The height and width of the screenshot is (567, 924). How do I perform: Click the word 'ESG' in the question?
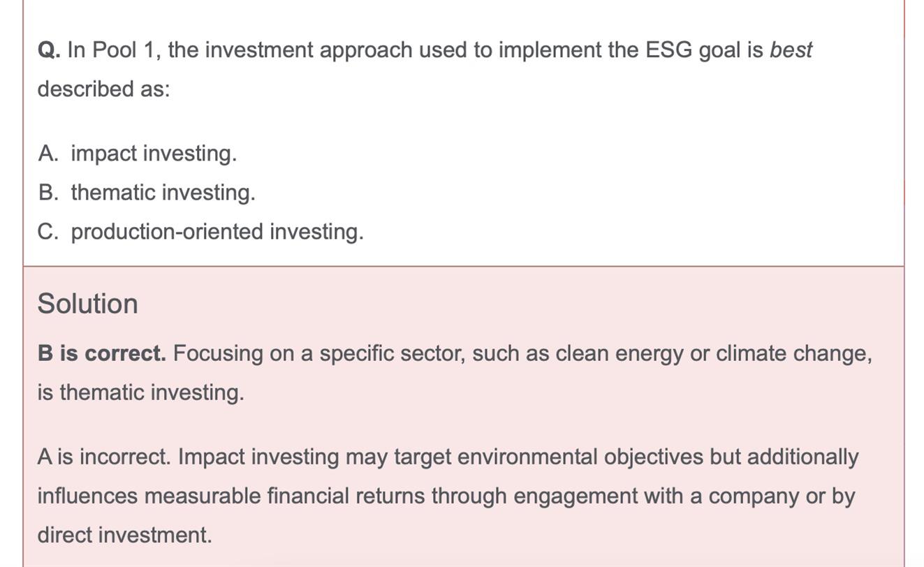coord(668,50)
